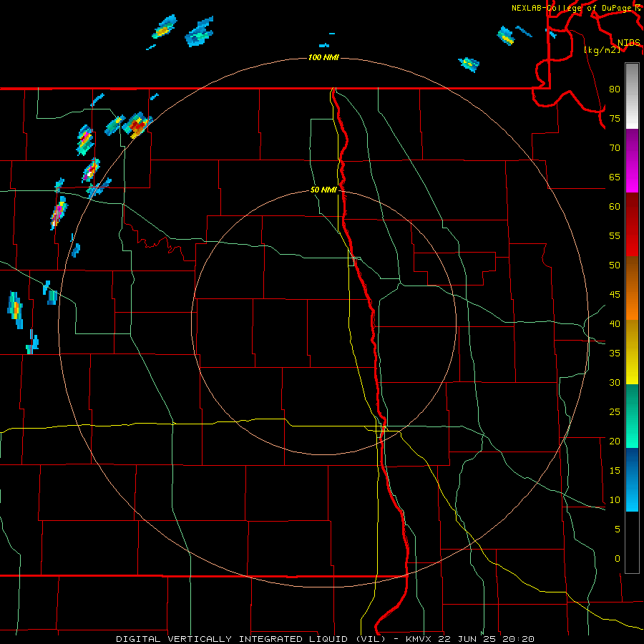Click the NIDS label

click(628, 43)
